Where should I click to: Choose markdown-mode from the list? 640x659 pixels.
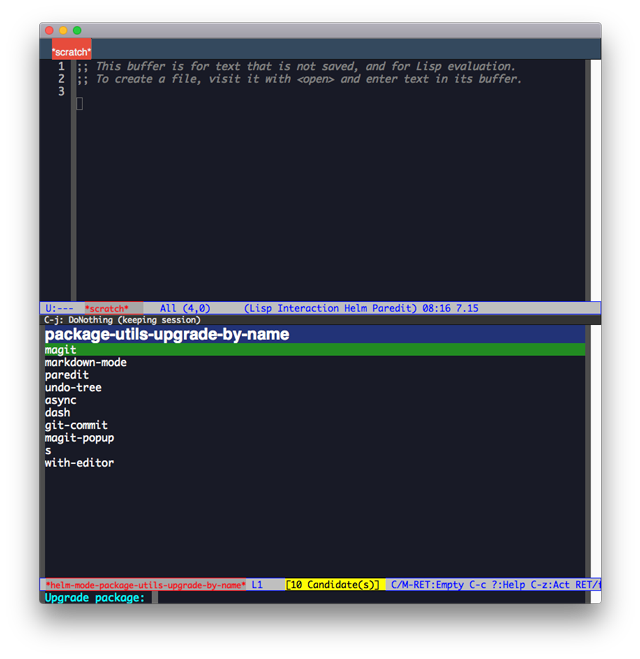[85, 362]
